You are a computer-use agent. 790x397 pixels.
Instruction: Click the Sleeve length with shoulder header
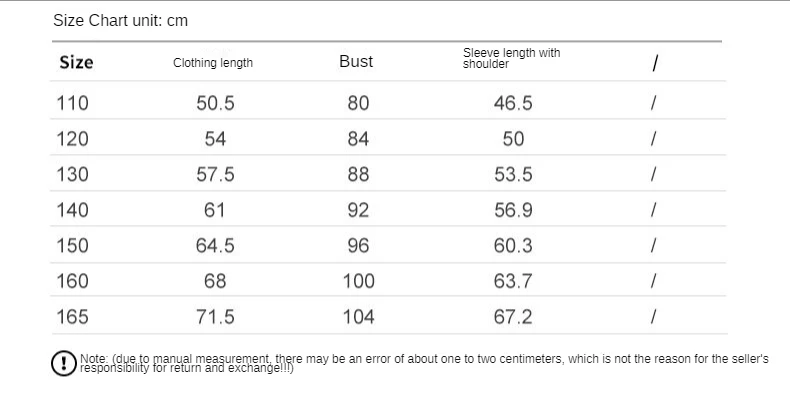[511, 58]
